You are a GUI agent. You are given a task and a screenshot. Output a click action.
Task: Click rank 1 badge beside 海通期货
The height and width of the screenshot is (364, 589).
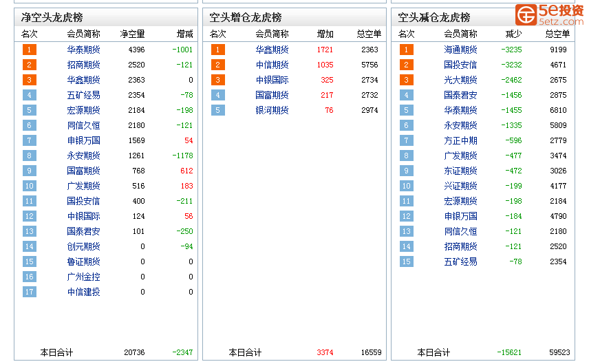407,50
